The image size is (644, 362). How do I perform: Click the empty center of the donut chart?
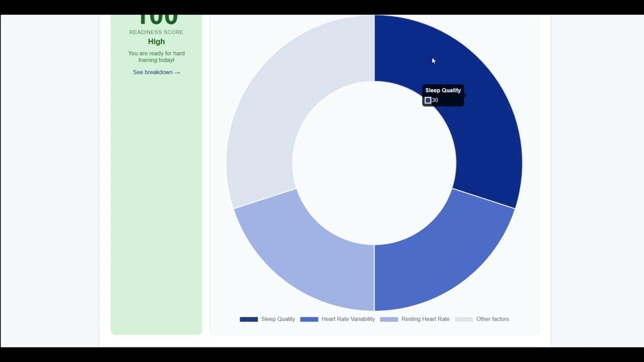(374, 163)
